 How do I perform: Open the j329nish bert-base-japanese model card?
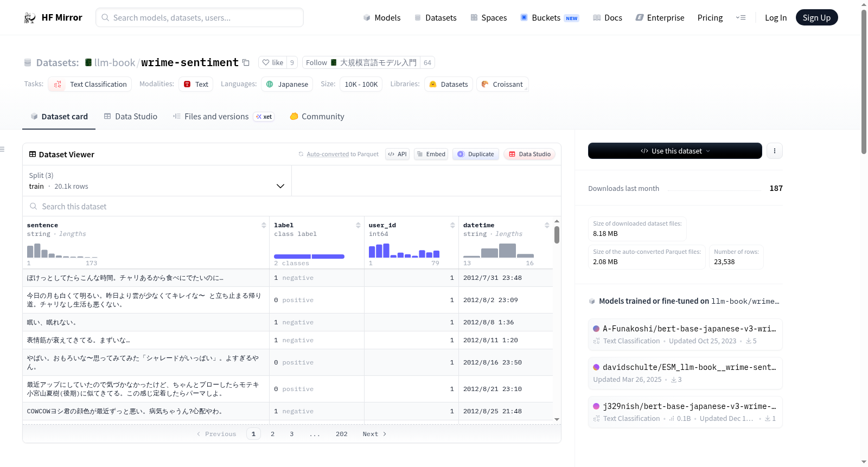685,412
